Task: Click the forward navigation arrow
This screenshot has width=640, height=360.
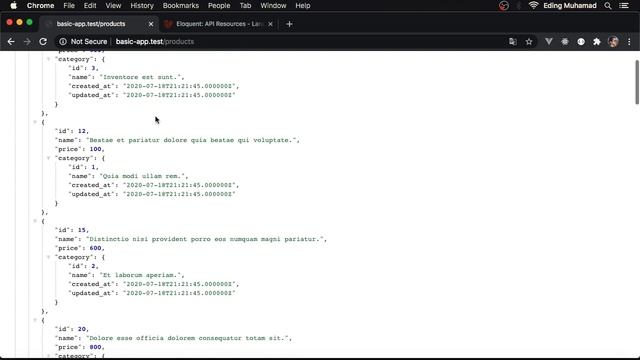Action: [27, 42]
